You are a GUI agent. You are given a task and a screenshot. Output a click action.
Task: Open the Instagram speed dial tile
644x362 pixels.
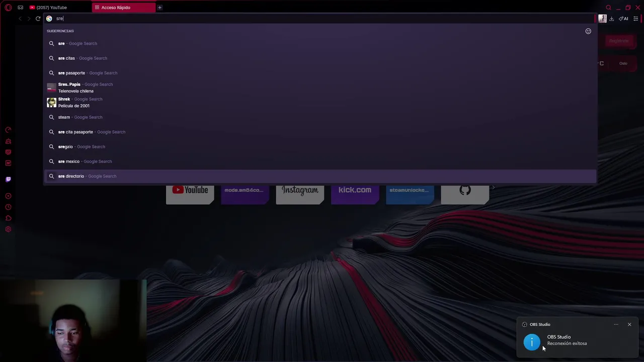pos(300,194)
